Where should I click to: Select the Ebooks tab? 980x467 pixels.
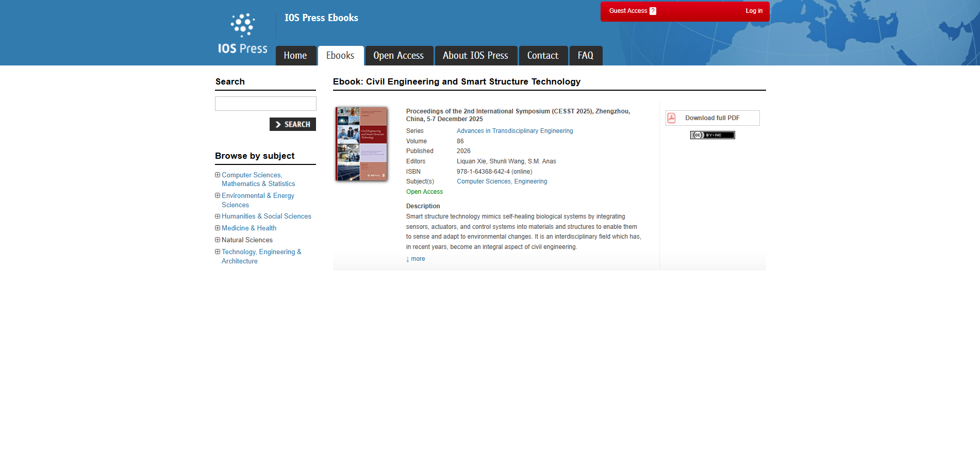340,56
